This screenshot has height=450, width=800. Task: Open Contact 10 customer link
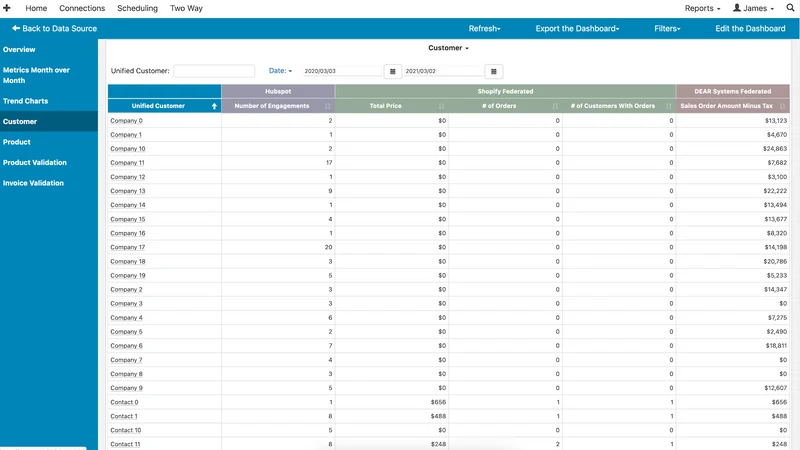point(126,430)
